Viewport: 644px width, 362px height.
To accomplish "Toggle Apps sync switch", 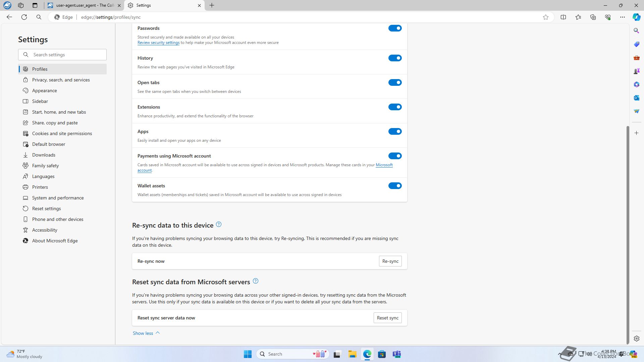I will pos(395,132).
